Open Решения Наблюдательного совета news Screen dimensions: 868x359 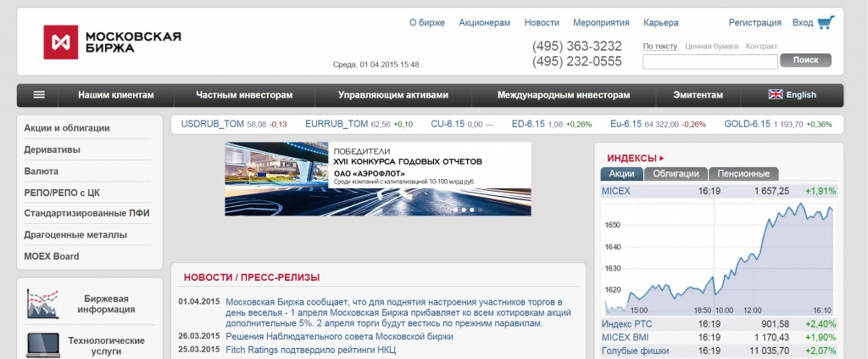point(339,336)
